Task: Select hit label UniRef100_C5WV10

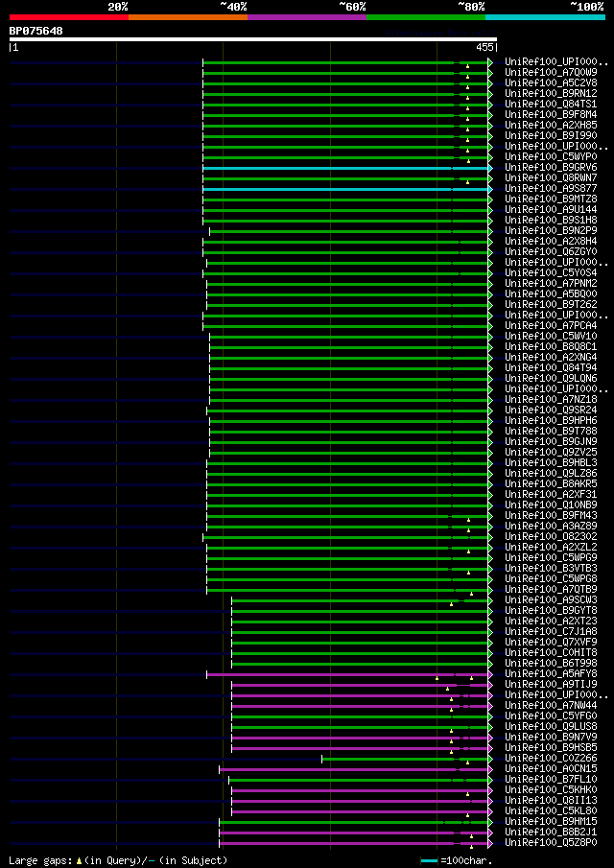Action: pos(551,337)
